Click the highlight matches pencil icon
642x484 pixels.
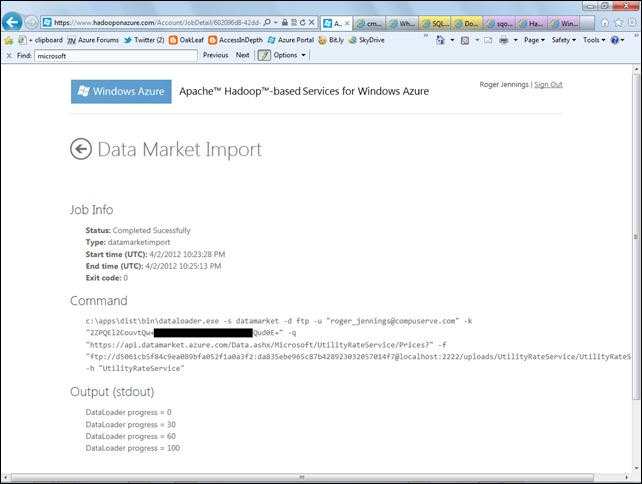pyautogui.click(x=264, y=55)
